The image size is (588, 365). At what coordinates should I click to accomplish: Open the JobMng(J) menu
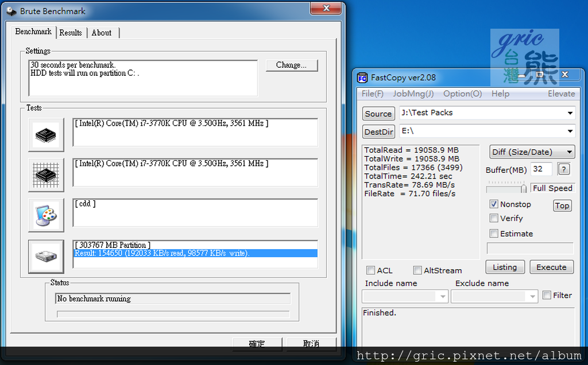point(413,94)
